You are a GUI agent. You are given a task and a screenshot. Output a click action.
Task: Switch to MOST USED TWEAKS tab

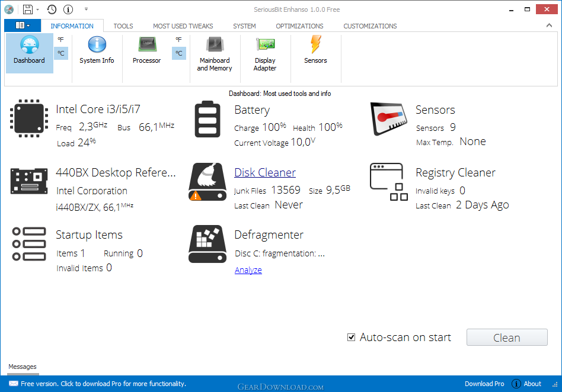pyautogui.click(x=183, y=26)
